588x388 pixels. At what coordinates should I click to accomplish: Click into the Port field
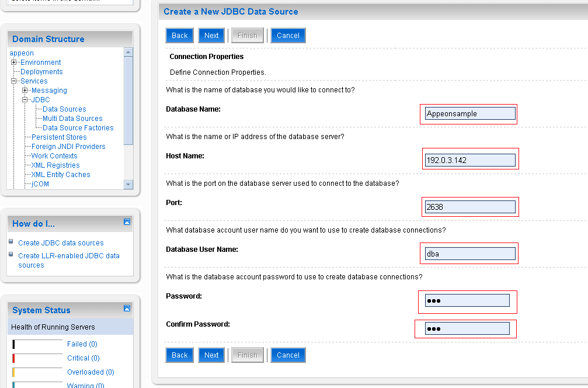click(x=470, y=207)
